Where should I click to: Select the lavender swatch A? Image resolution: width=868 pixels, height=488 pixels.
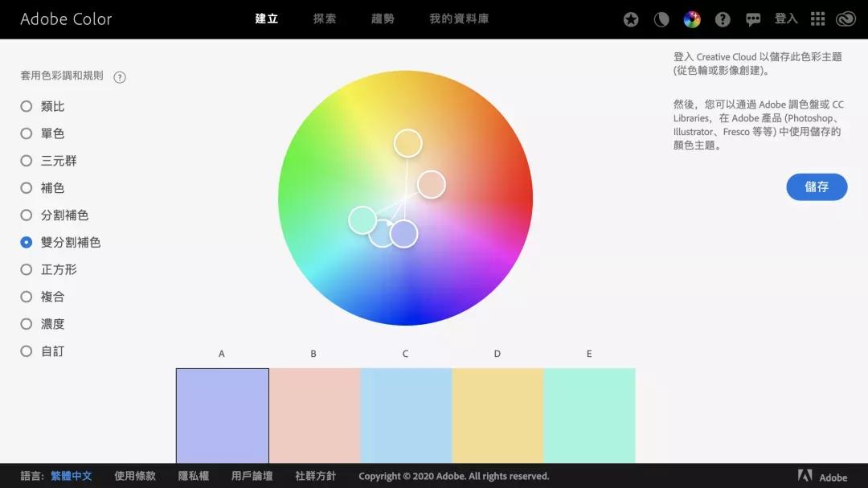[x=223, y=416]
